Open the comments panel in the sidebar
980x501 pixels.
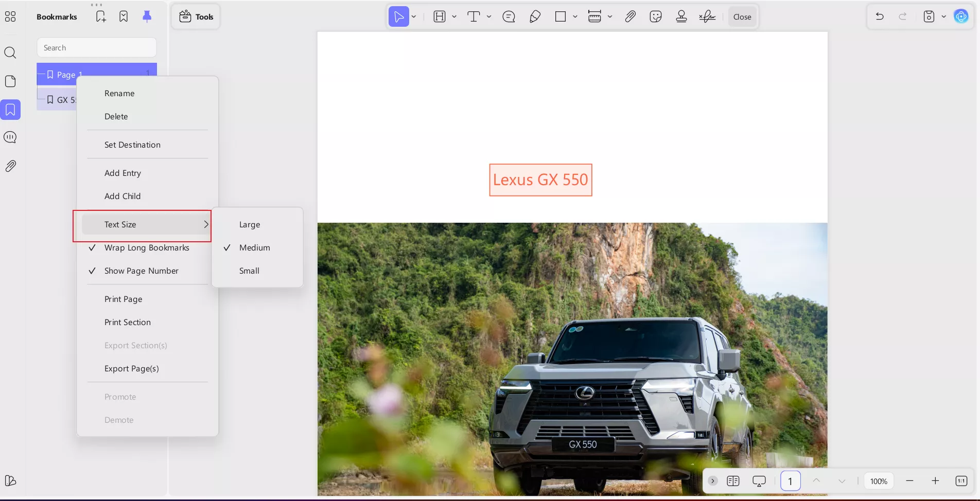coord(10,137)
